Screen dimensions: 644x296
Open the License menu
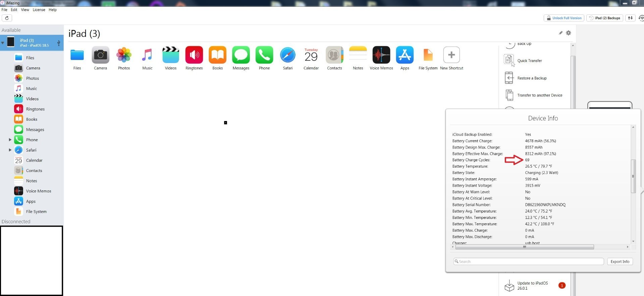click(39, 10)
